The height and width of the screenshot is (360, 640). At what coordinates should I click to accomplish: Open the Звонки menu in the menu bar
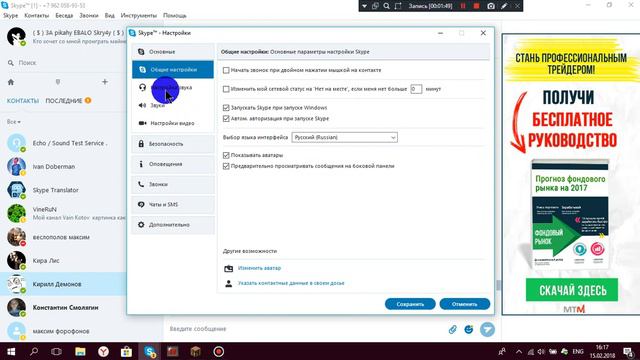click(x=89, y=16)
